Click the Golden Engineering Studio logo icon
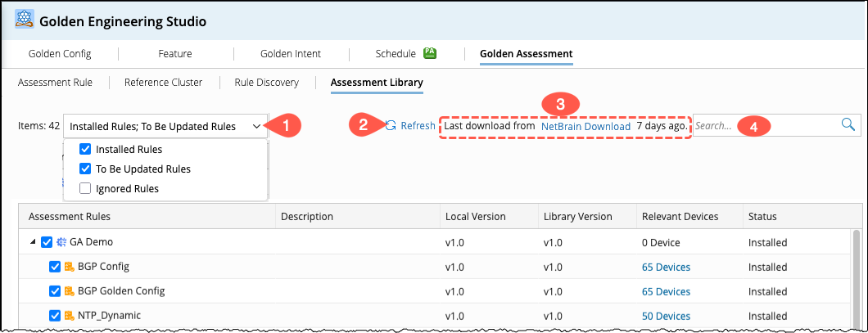Image resolution: width=868 pixels, height=333 pixels. (x=24, y=20)
